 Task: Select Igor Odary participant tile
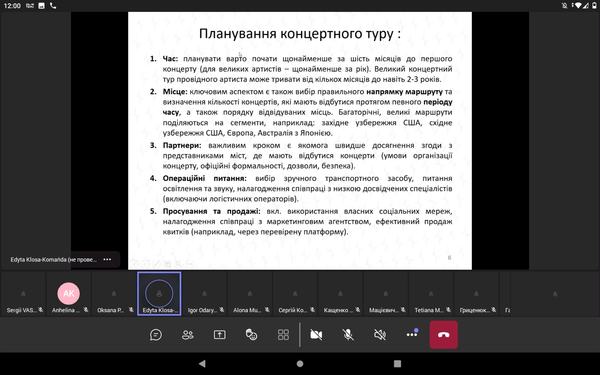205,293
